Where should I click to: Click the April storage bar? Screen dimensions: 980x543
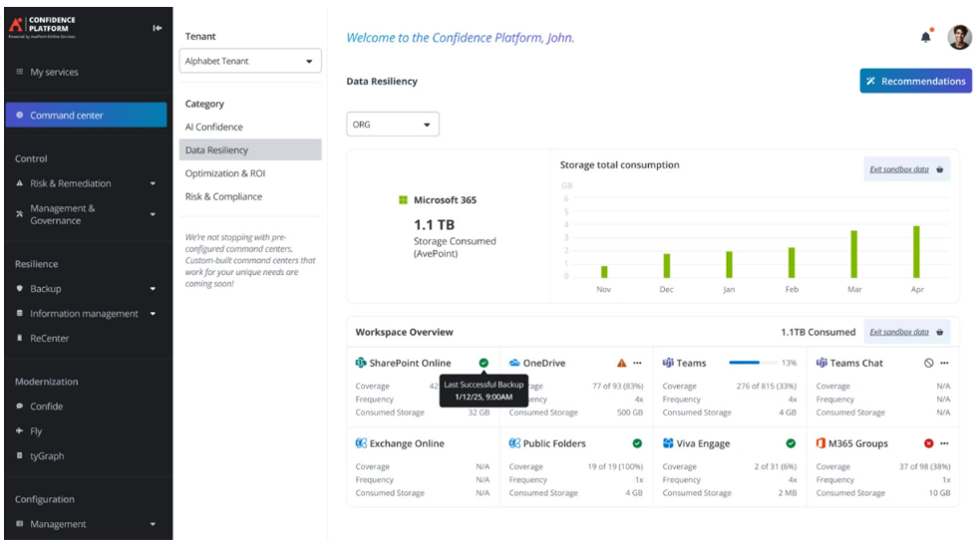(916, 251)
